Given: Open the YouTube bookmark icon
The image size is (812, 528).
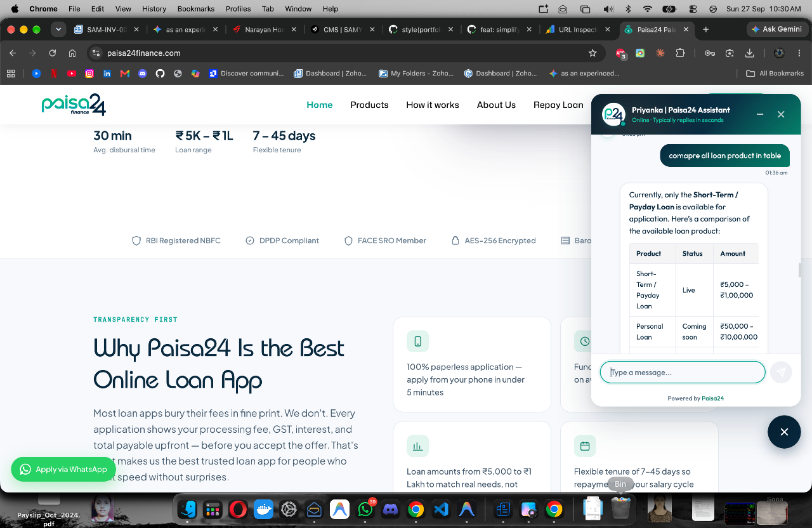Looking at the screenshot, I should (72, 74).
